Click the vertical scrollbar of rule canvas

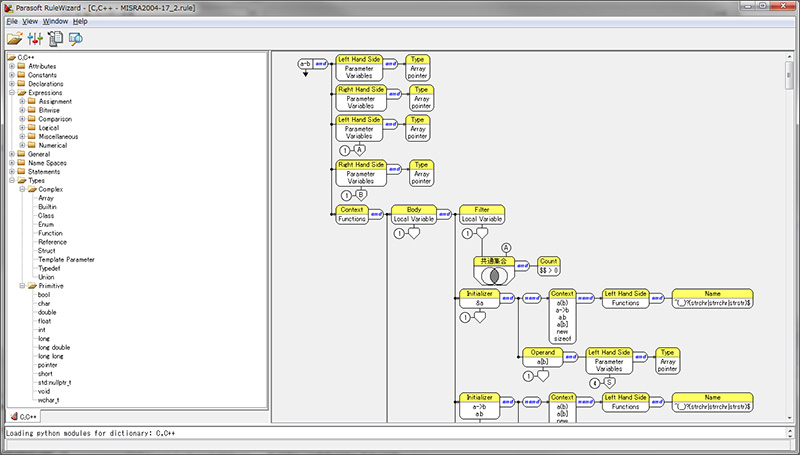[x=790, y=237]
